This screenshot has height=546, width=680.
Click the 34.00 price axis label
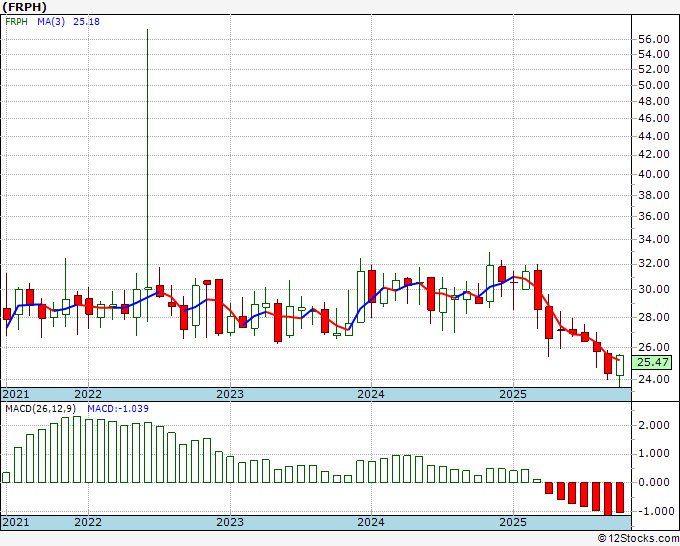coord(654,239)
